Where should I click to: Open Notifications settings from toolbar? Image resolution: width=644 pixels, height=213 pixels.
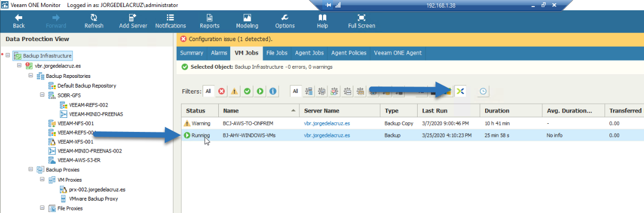(170, 22)
